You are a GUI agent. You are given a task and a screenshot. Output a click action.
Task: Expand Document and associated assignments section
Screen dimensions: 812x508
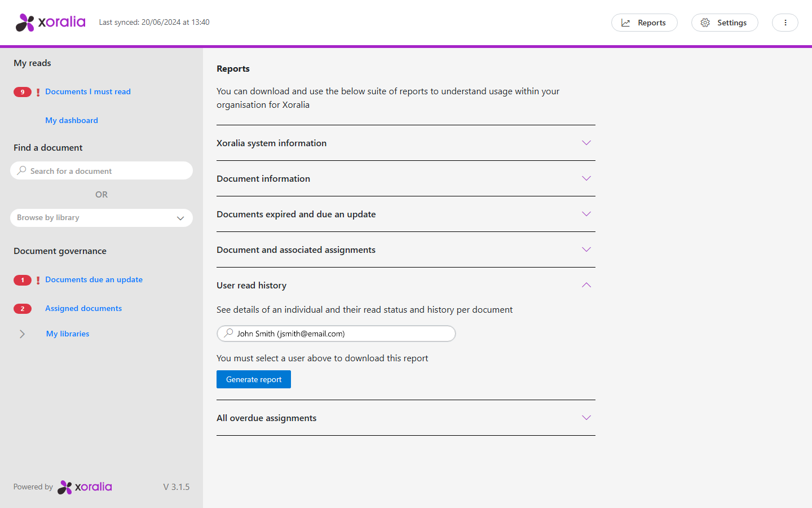(406, 249)
